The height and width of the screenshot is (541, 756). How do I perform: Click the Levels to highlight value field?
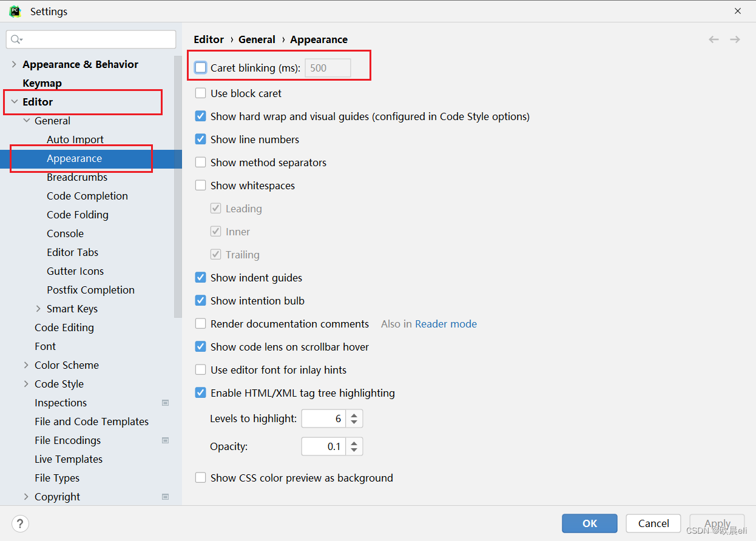324,418
